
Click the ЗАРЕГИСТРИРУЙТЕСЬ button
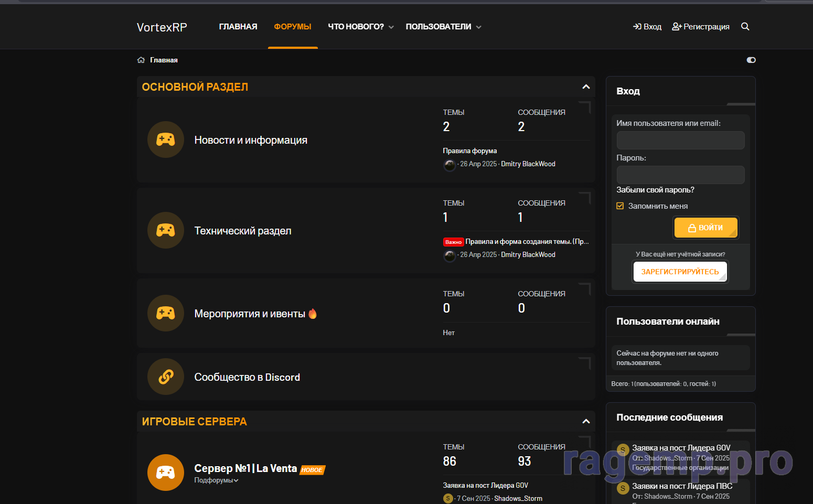(x=680, y=272)
